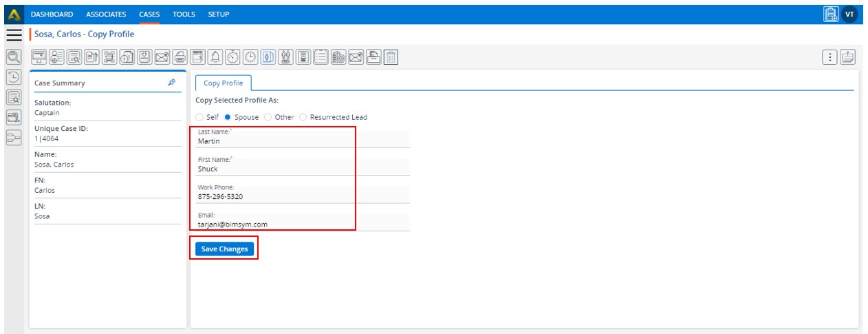Viewport: 868px width, 334px height.
Task: Open the VT user profile menu
Action: pos(850,14)
